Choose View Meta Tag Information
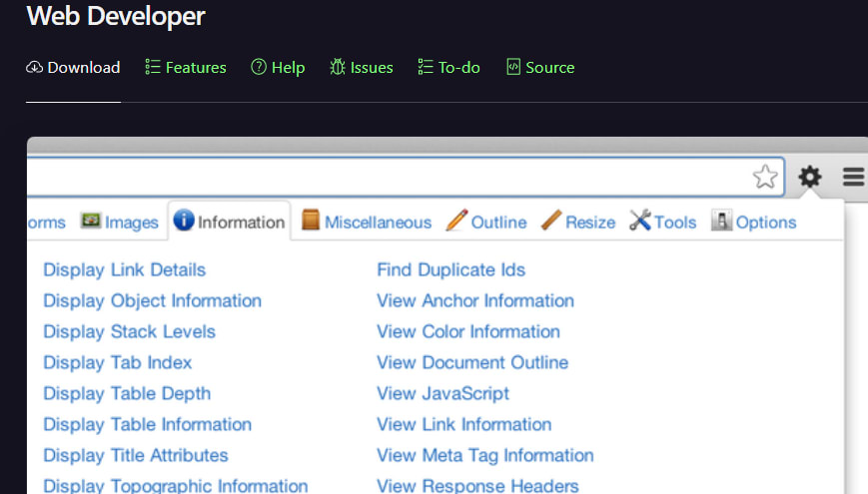 click(x=485, y=456)
